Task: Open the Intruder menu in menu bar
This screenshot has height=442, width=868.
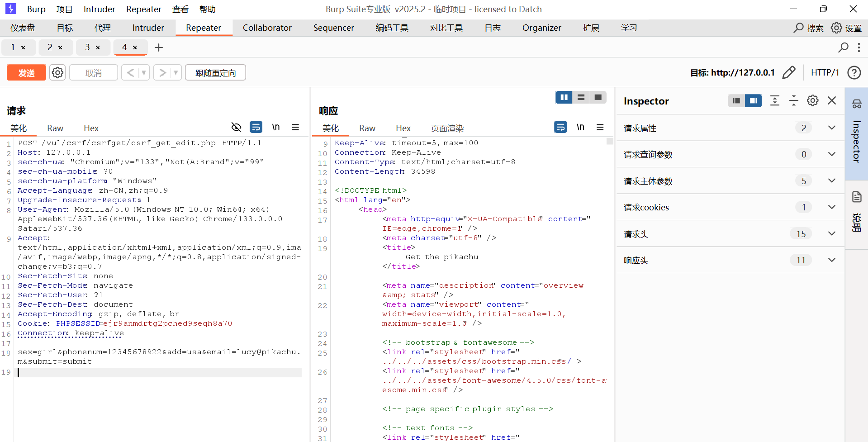Action: pos(99,9)
